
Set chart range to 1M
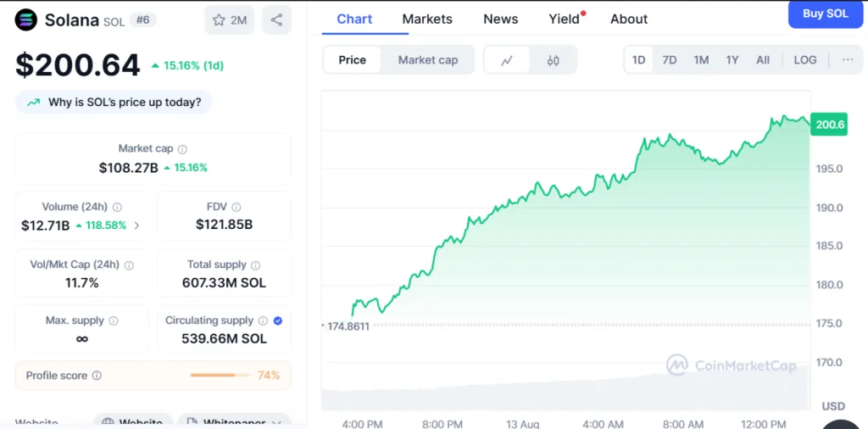(x=701, y=60)
